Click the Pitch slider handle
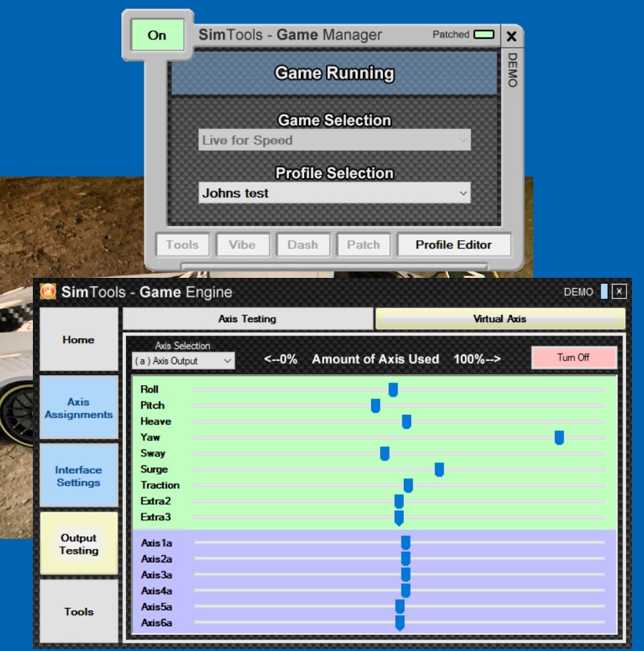Viewport: 644px width, 651px height. (376, 405)
